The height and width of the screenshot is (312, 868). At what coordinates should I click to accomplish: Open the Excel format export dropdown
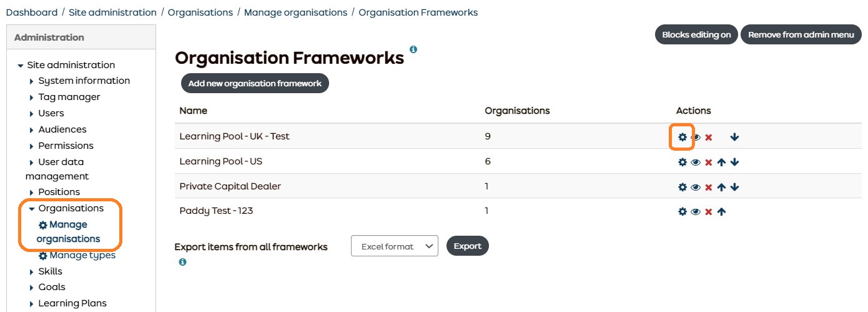[395, 246]
